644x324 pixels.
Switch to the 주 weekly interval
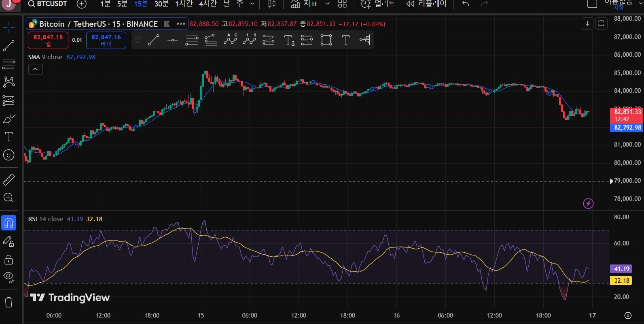tap(240, 4)
